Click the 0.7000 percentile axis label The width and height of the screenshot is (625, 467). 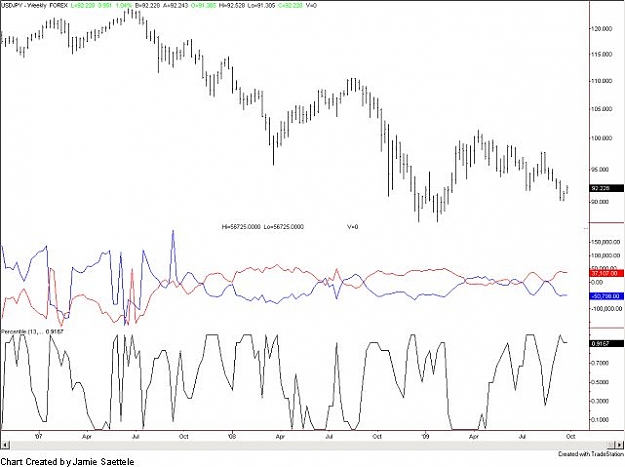pyautogui.click(x=600, y=363)
